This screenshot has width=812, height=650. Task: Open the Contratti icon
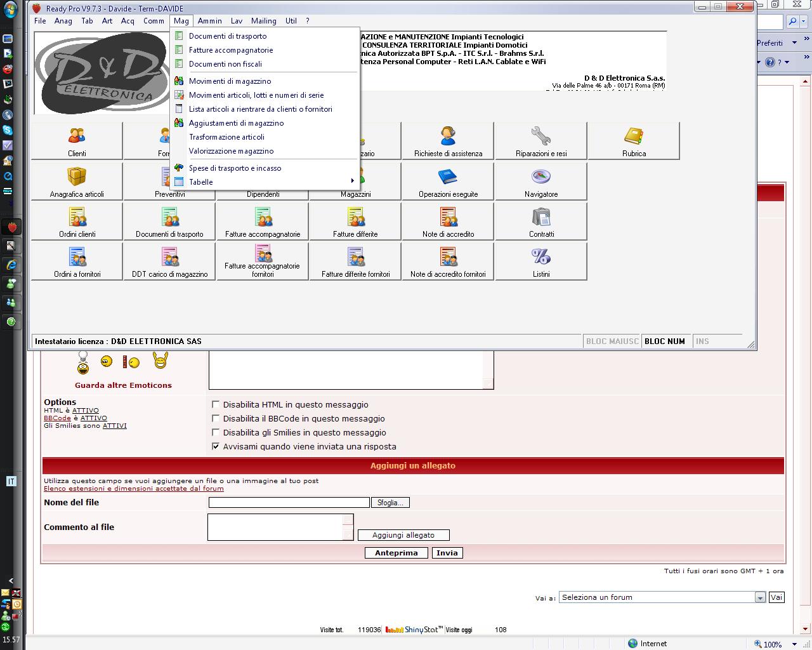point(541,222)
